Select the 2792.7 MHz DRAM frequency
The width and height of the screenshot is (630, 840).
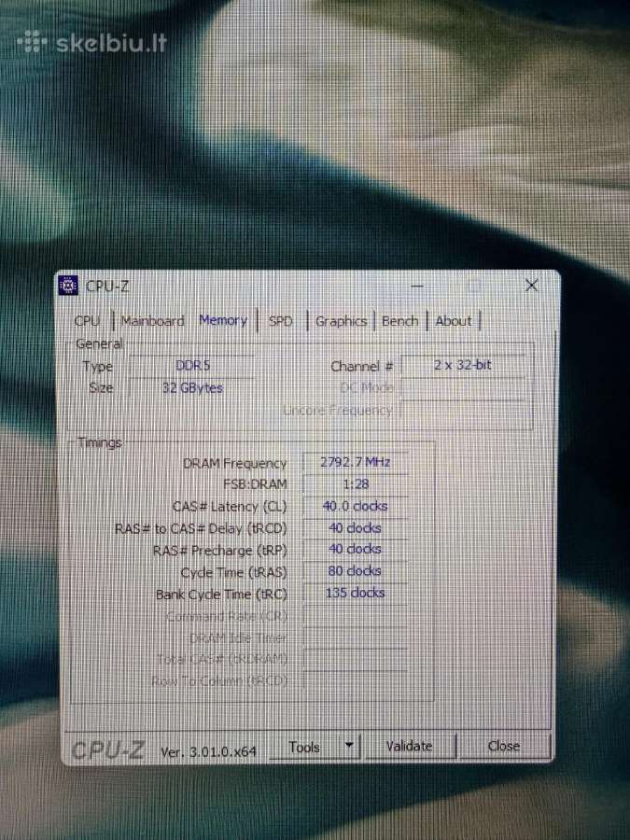tap(356, 462)
